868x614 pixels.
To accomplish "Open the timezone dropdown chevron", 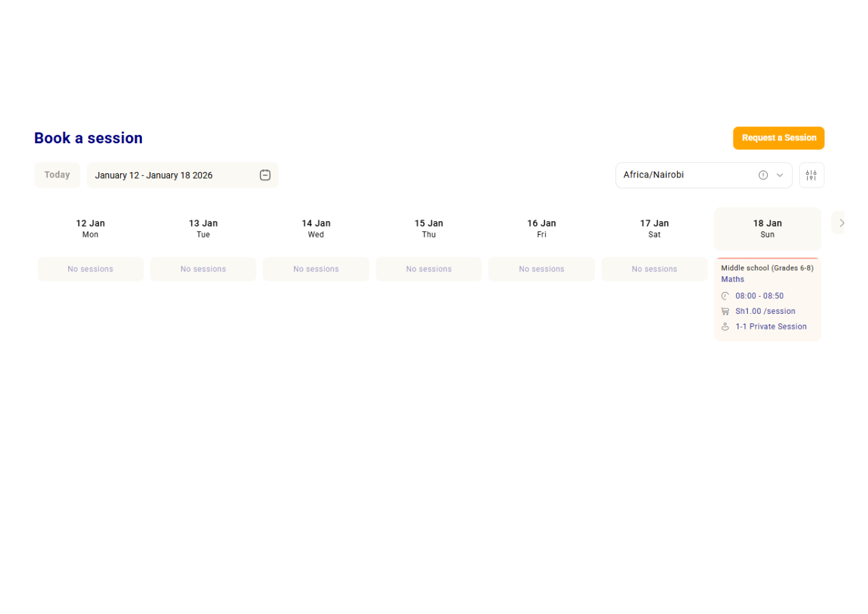I will 780,175.
